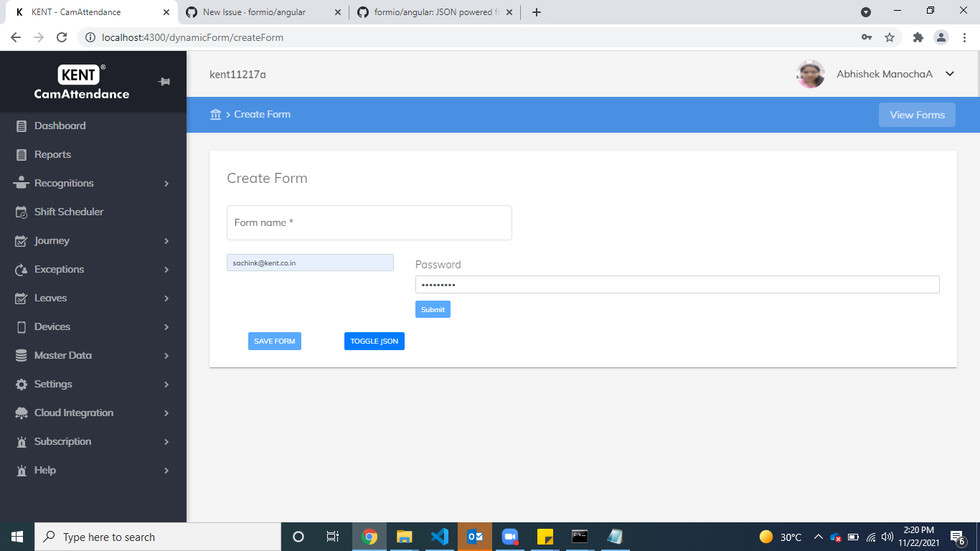The width and height of the screenshot is (980, 551).
Task: Click the TOGGLE JSON button
Action: 374,341
